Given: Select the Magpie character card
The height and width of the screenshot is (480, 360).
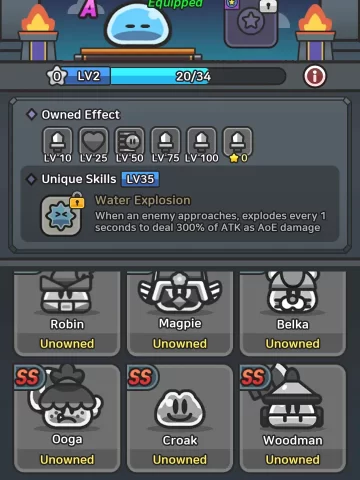Looking at the screenshot, I should coord(180,313).
